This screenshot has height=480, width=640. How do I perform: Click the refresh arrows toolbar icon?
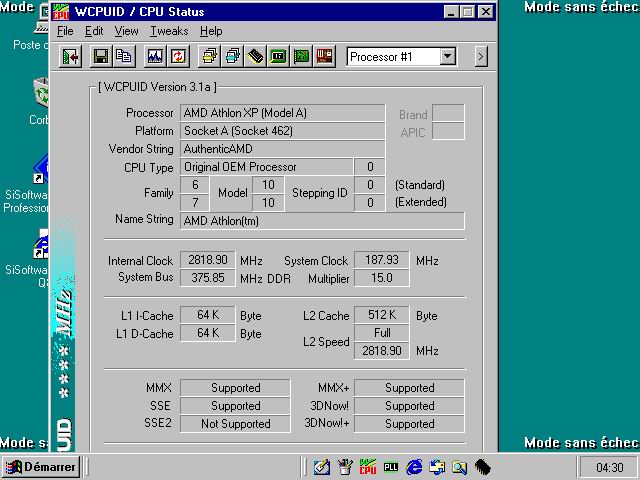coord(178,56)
